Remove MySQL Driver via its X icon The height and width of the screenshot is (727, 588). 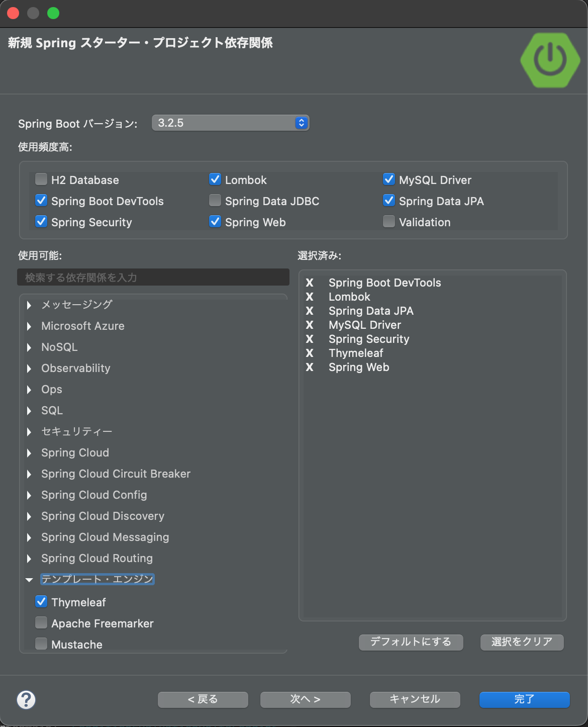pos(310,325)
